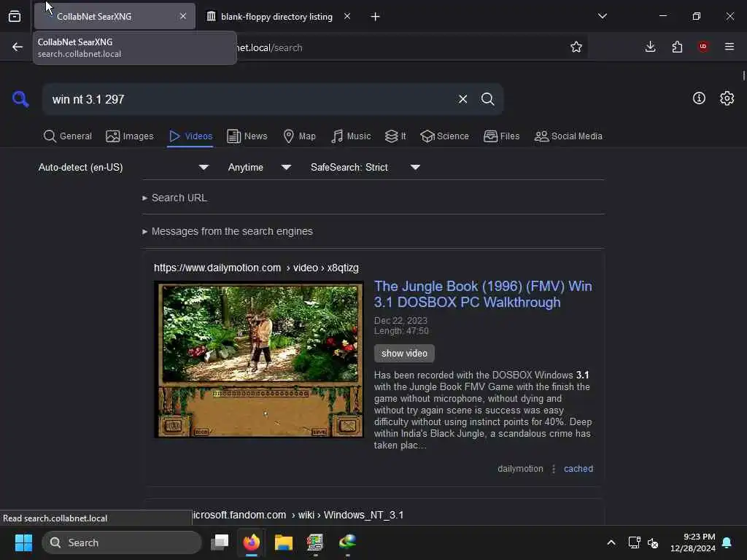This screenshot has height=560, width=747.
Task: Open the cached link for dailymotion result
Action: pos(578,469)
